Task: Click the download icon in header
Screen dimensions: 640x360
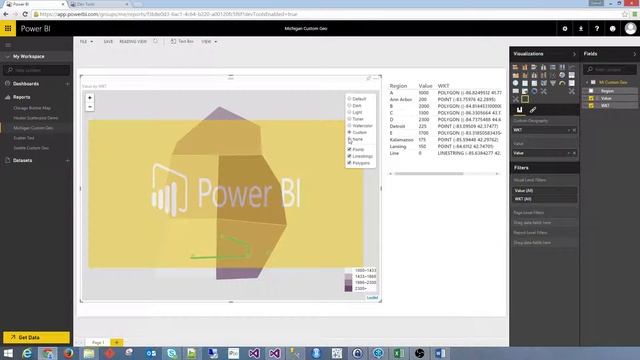Action: point(581,29)
